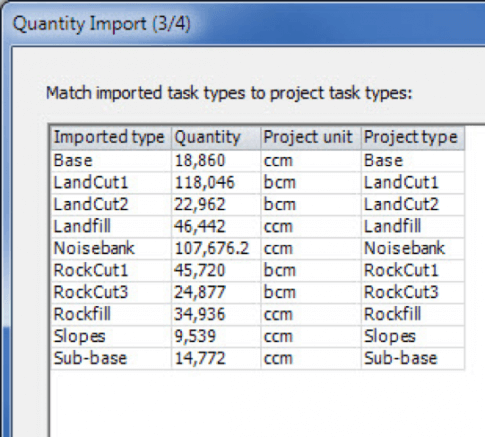
Task: Click the Project unit column header
Action: [x=311, y=137]
